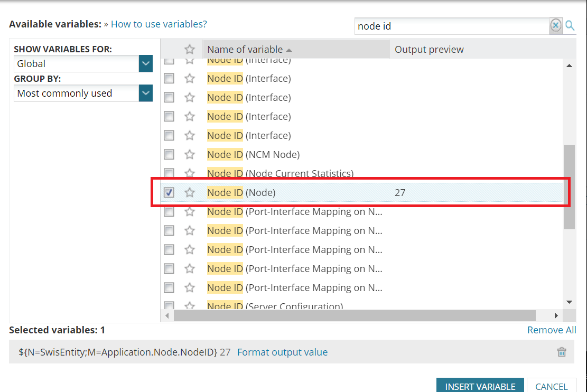
Task: Clear the 'node id' search text
Action: tap(555, 25)
